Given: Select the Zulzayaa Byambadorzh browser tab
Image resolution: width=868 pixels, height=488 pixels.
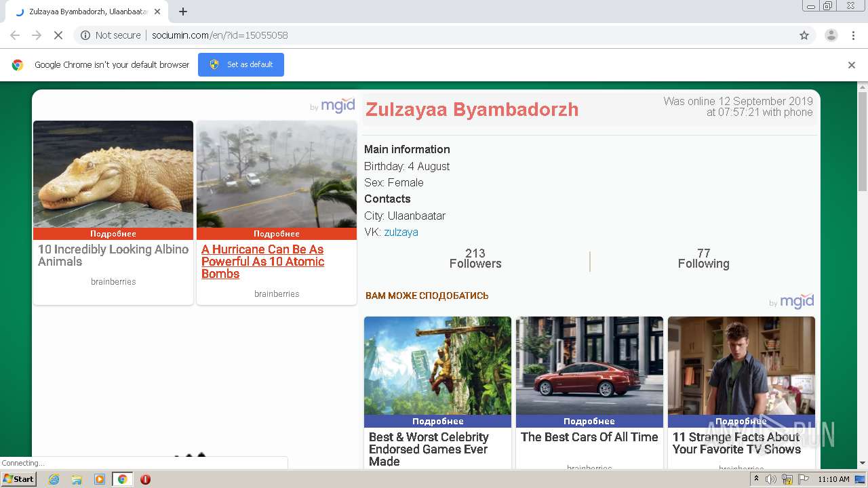Looking at the screenshot, I should click(88, 12).
